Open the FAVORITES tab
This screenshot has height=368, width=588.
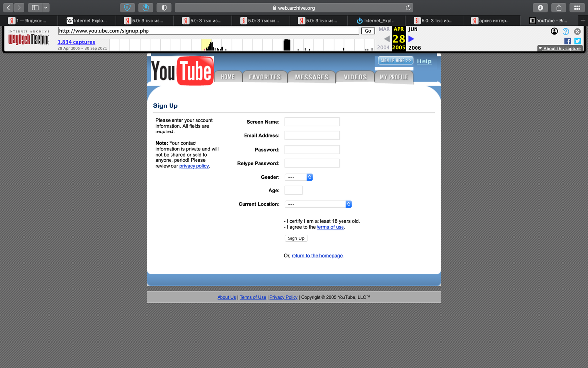[x=265, y=77]
